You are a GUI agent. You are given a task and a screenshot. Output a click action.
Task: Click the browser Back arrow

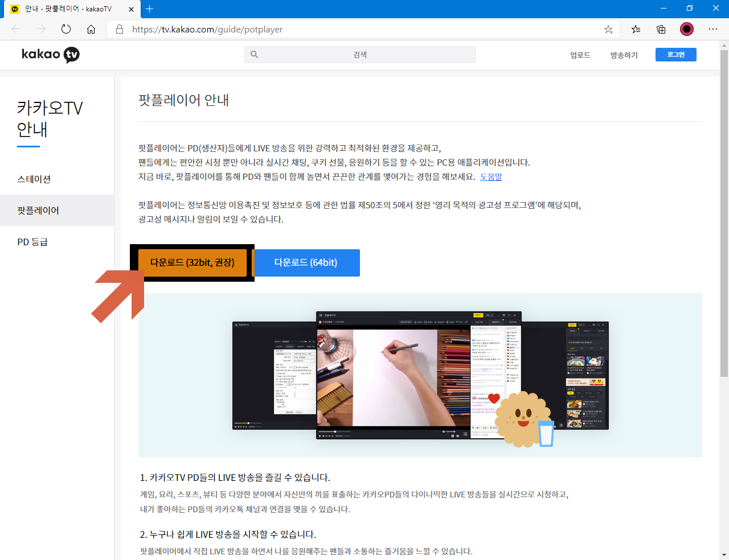pos(16,29)
